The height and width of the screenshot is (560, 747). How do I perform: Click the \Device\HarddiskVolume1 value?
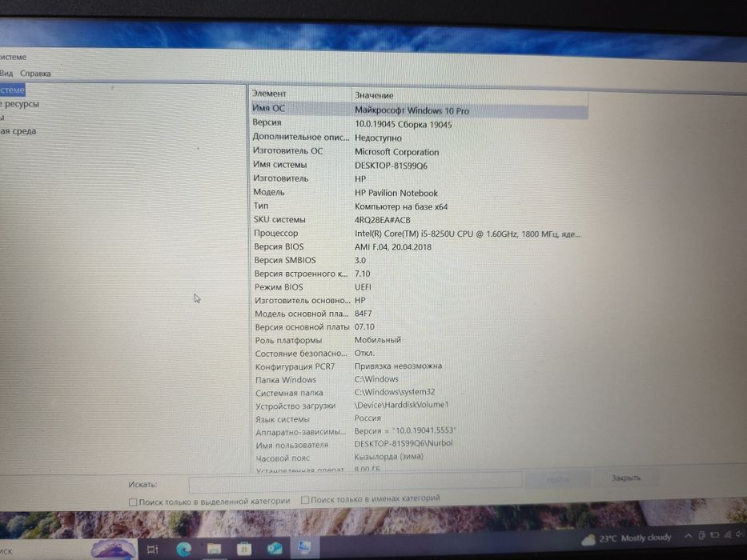[402, 404]
